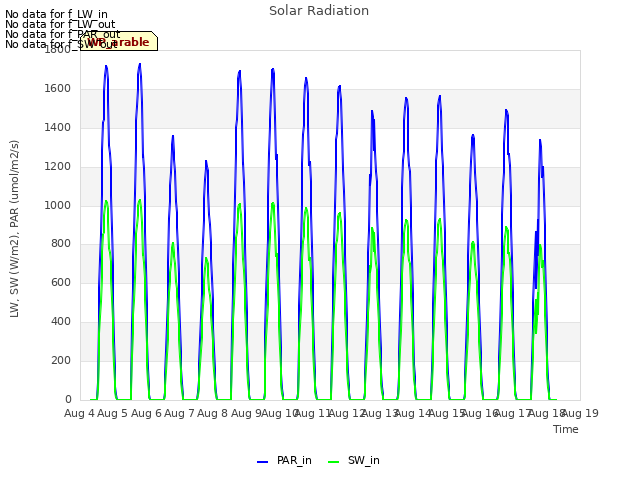Click the x-axis label Aug 19

pos(580,413)
